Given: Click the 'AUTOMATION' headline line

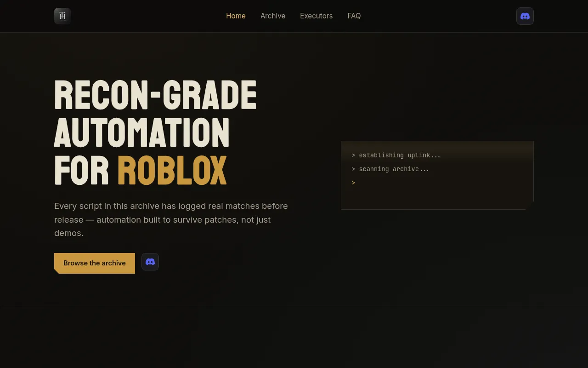Looking at the screenshot, I should 141,133.
